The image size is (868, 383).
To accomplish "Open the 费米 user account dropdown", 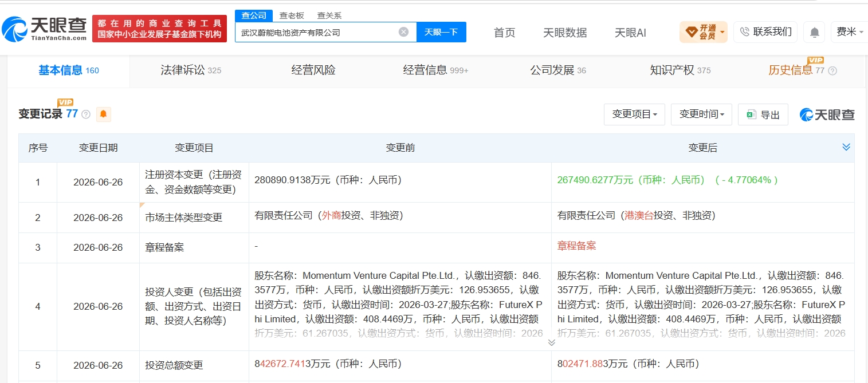I will pyautogui.click(x=849, y=32).
